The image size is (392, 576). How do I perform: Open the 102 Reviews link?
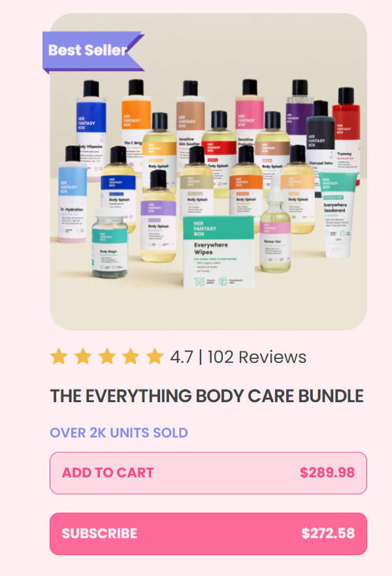[x=257, y=357]
